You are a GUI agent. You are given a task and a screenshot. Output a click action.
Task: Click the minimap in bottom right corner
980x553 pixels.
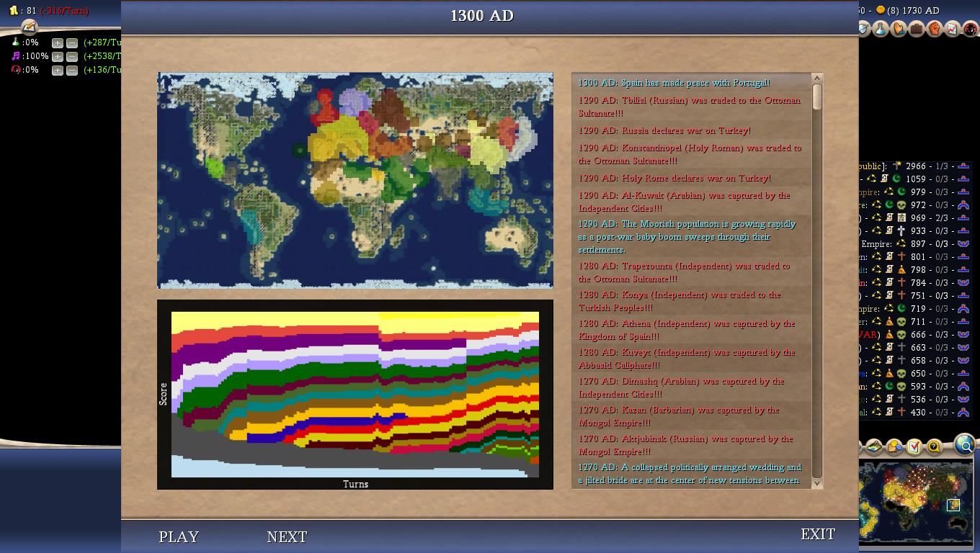pos(915,502)
